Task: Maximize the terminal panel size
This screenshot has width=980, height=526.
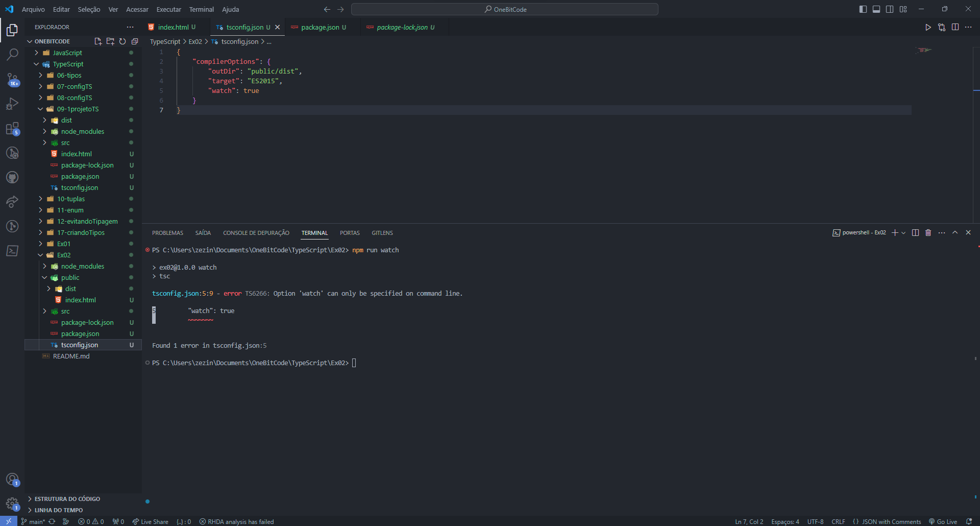Action: [955, 233]
